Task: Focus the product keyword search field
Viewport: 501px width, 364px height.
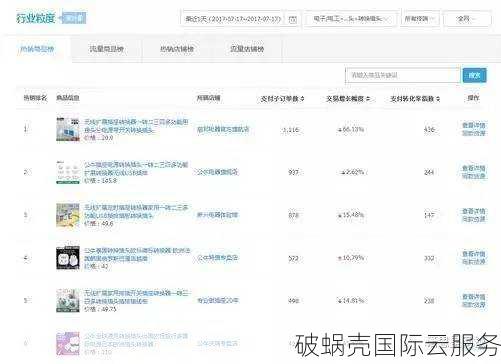Action: (402, 75)
